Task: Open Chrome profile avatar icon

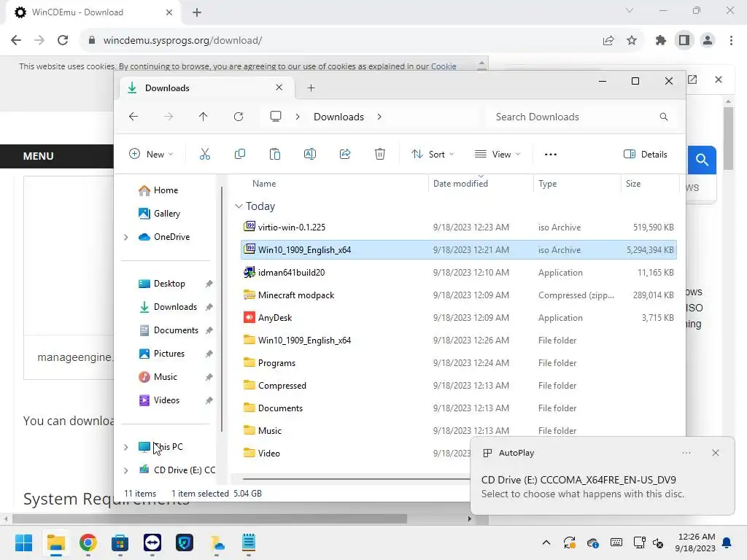Action: [x=708, y=41]
